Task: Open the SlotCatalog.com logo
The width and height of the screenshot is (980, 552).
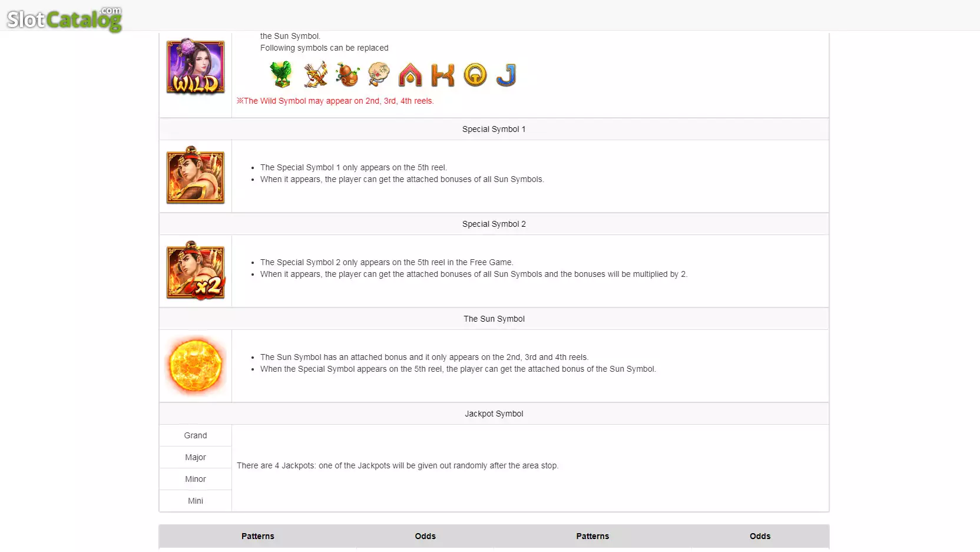Action: [x=64, y=19]
